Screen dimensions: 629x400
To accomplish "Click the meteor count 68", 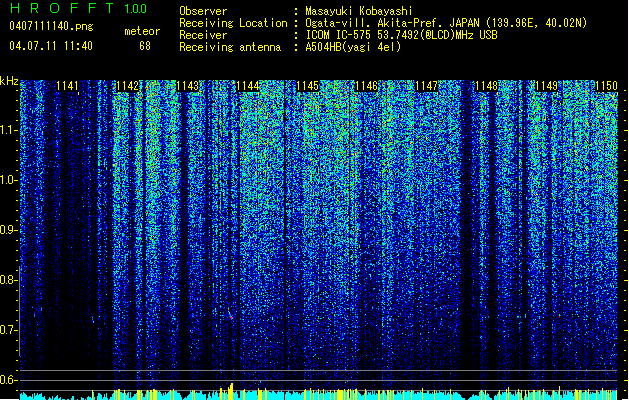I will pyautogui.click(x=145, y=46).
